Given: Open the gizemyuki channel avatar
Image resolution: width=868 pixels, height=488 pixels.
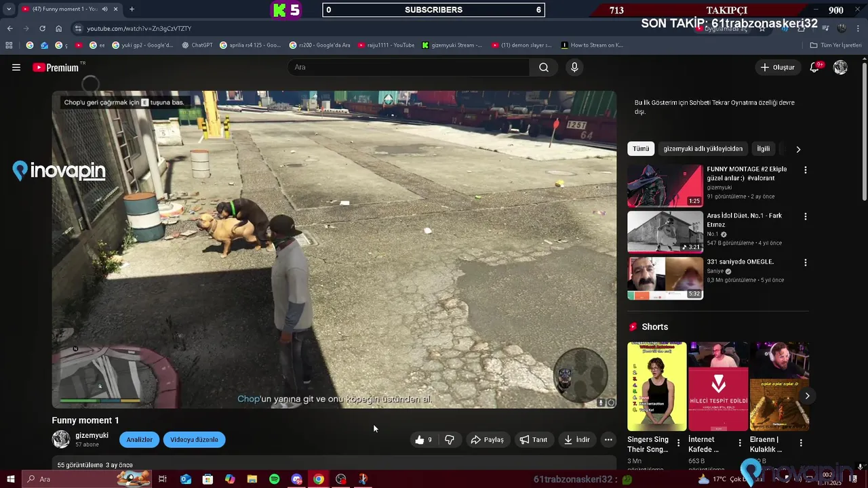Looking at the screenshot, I should tap(61, 440).
